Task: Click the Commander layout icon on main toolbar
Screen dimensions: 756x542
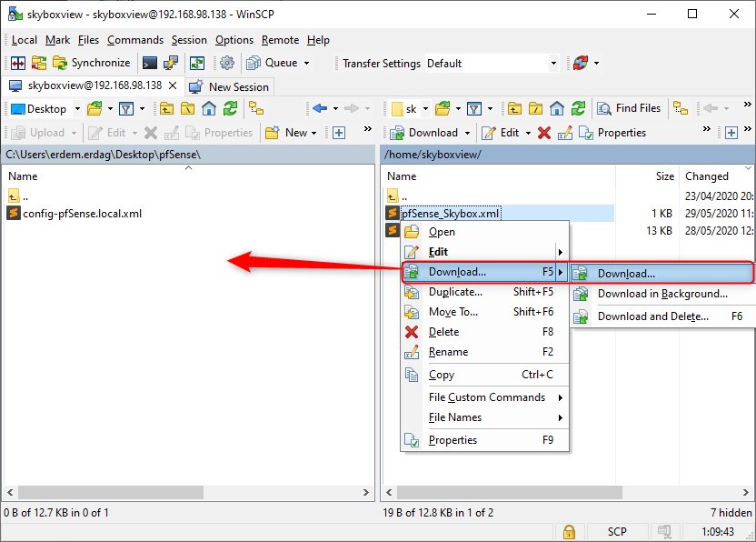Action: (18, 63)
